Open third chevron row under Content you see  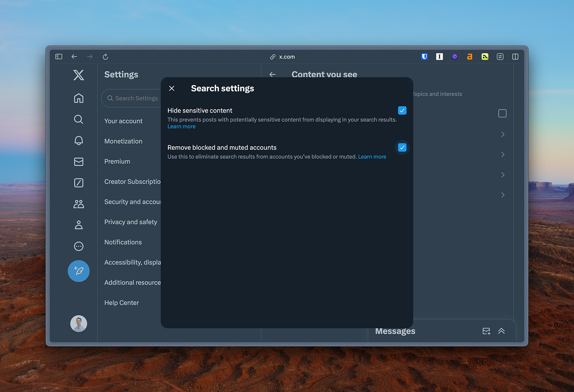503,175
